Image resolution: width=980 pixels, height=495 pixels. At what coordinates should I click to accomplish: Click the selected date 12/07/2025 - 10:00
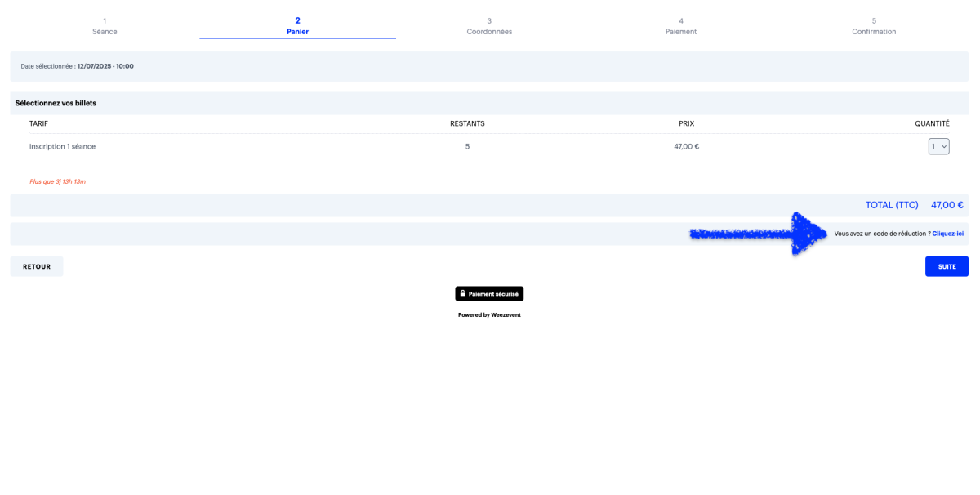point(105,66)
